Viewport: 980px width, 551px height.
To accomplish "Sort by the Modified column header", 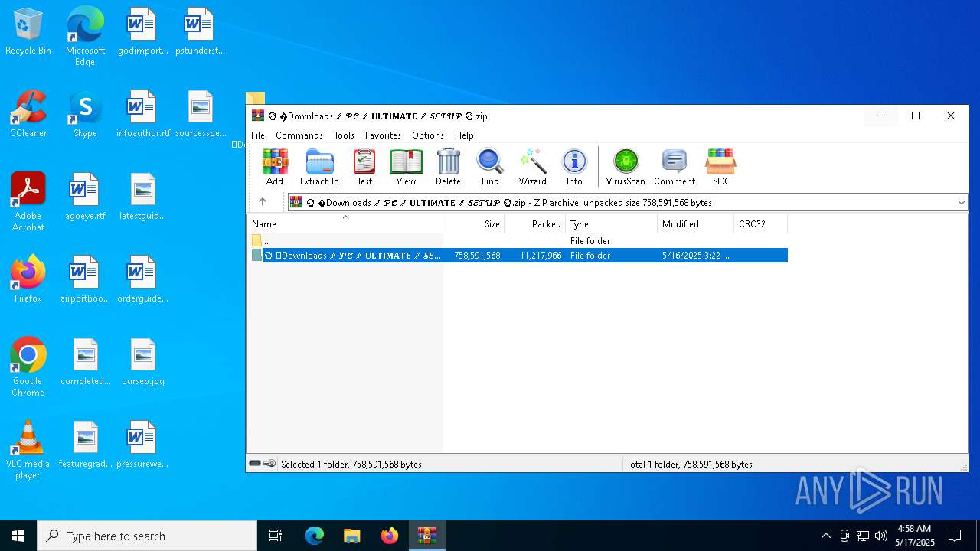I will click(696, 224).
